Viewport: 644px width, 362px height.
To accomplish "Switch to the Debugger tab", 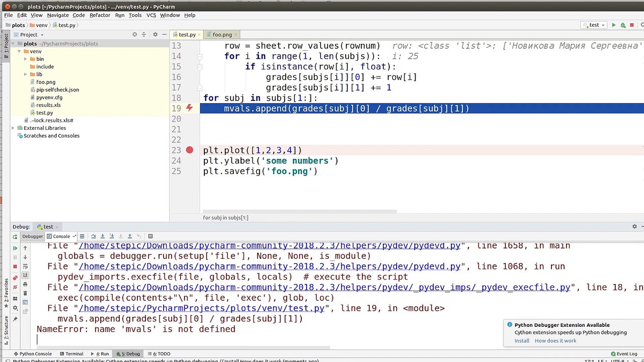I will [x=33, y=236].
